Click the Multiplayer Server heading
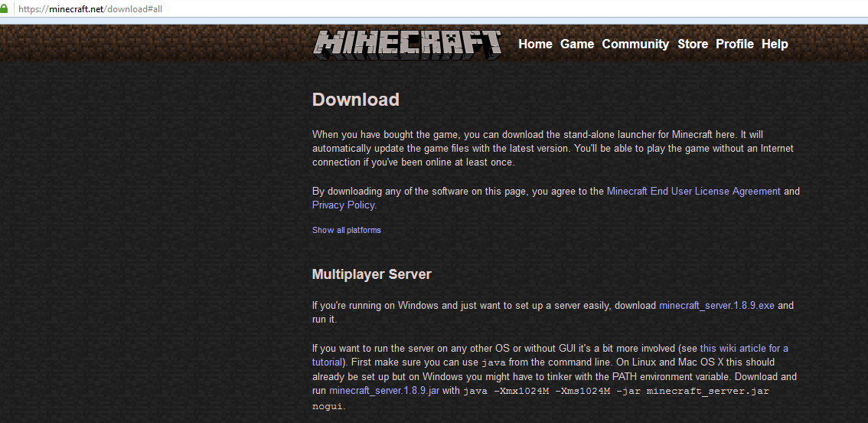The image size is (868, 423). coord(371,274)
